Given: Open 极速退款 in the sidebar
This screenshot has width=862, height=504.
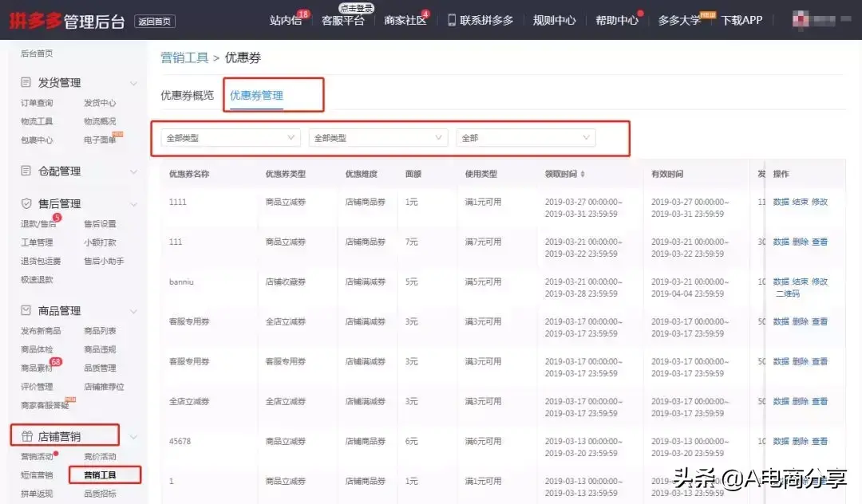Looking at the screenshot, I should click(37, 279).
